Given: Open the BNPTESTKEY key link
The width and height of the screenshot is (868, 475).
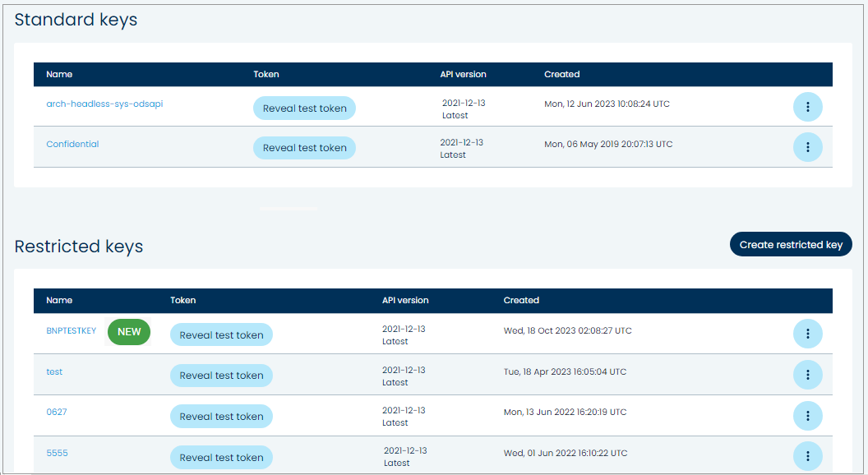Looking at the screenshot, I should point(71,331).
